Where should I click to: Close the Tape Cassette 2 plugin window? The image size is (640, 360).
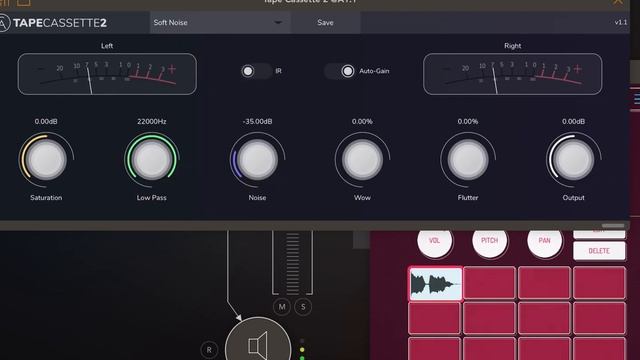[618, 2]
